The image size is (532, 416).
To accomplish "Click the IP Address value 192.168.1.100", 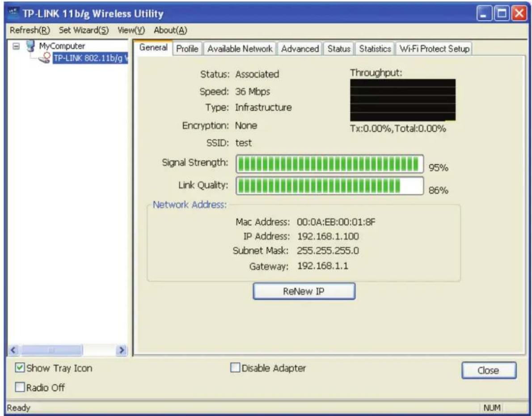I will (x=328, y=236).
